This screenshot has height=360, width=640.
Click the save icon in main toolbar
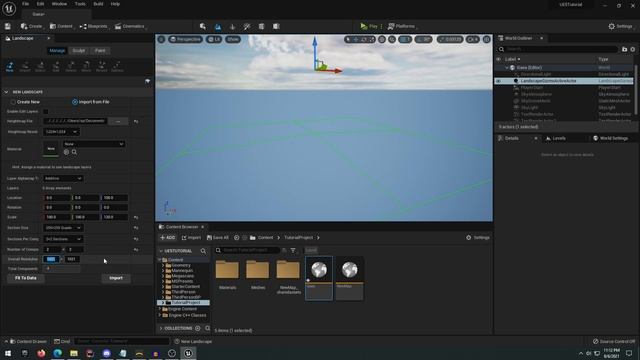tap(8, 26)
